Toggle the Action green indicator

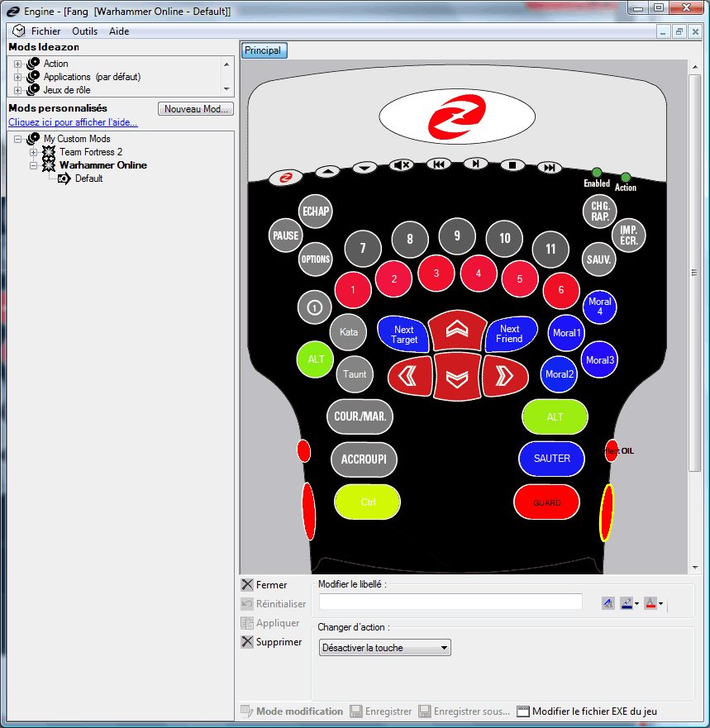coord(626,178)
